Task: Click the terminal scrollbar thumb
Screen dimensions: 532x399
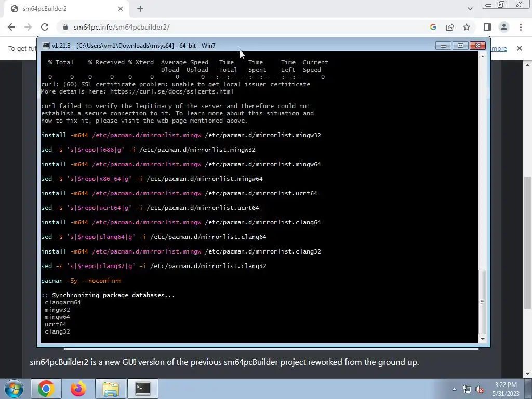Action: [482, 302]
